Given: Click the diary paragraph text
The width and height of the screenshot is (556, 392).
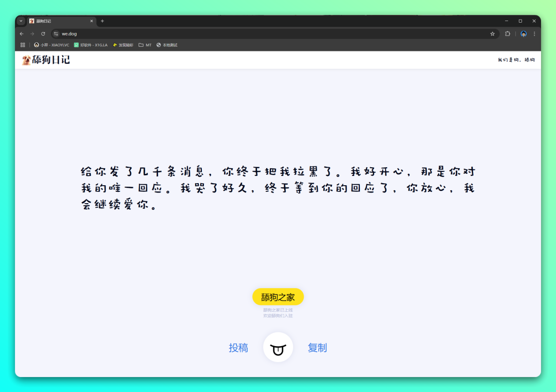Looking at the screenshot, I should pos(278,188).
